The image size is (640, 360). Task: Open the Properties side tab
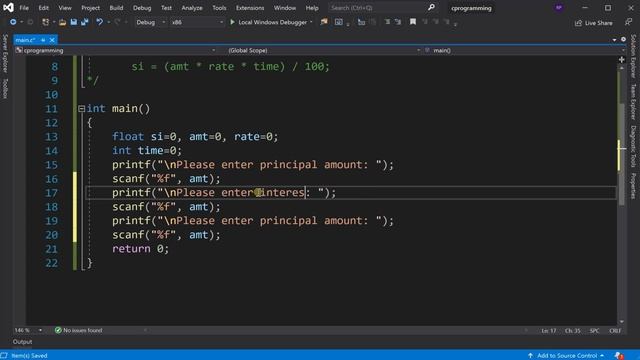click(x=633, y=186)
